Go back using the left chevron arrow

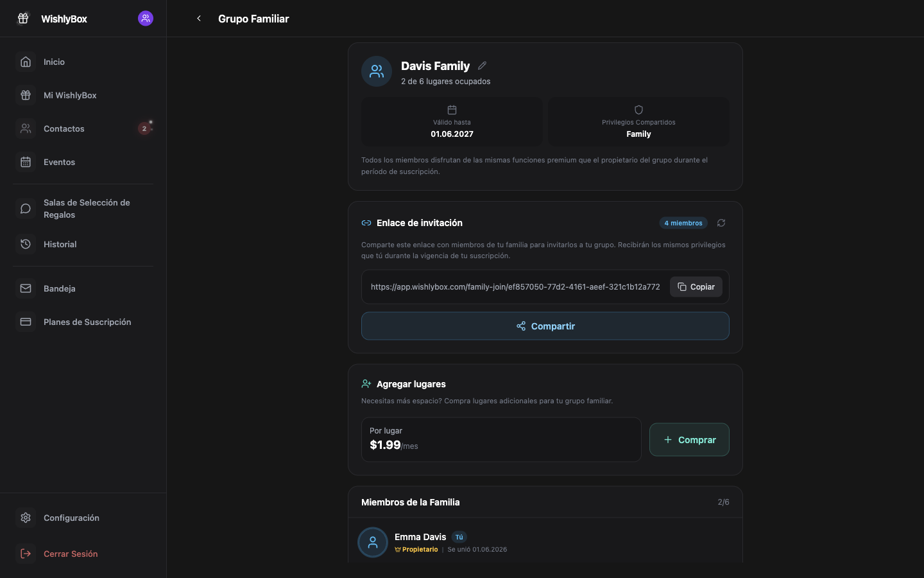pos(199,19)
